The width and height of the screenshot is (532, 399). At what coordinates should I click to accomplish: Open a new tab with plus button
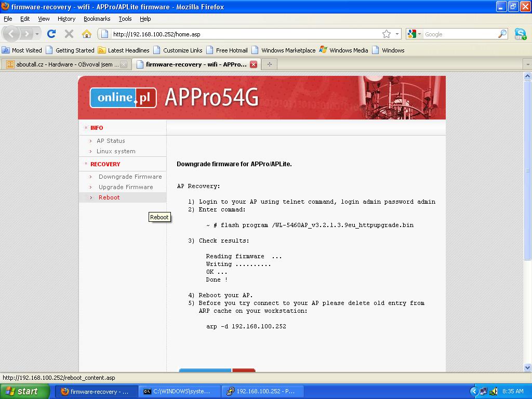[269, 64]
